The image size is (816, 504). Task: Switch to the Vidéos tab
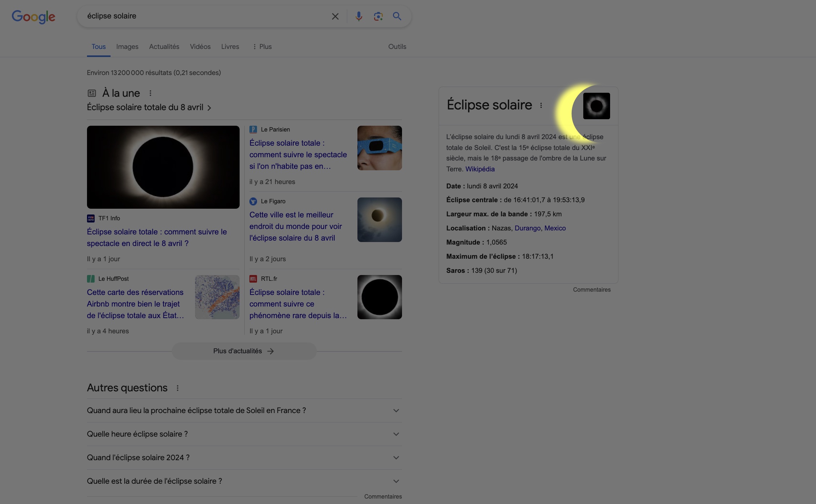coord(200,47)
